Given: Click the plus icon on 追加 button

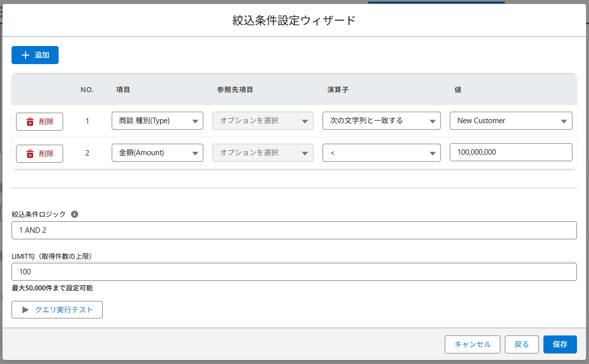Looking at the screenshot, I should pyautogui.click(x=26, y=55).
